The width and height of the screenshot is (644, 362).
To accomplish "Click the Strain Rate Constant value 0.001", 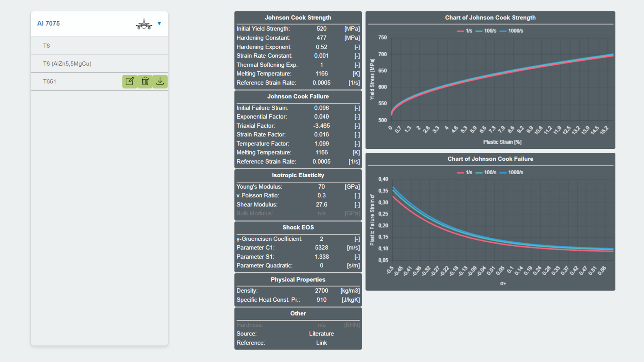I will click(321, 56).
